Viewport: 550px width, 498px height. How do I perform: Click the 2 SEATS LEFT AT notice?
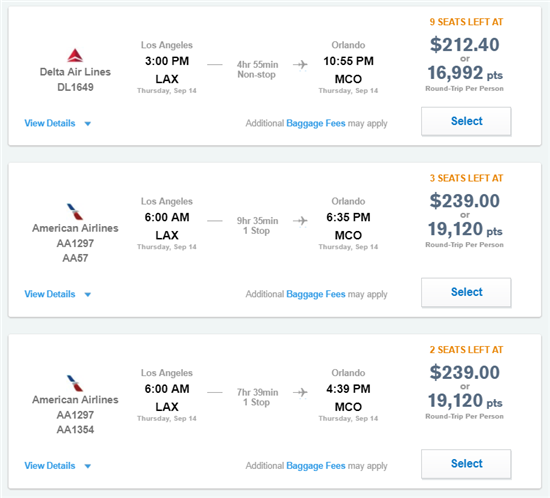tap(466, 350)
